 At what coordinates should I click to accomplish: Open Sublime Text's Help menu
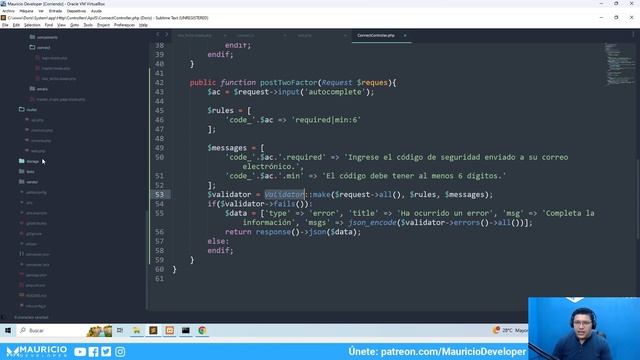click(143, 25)
